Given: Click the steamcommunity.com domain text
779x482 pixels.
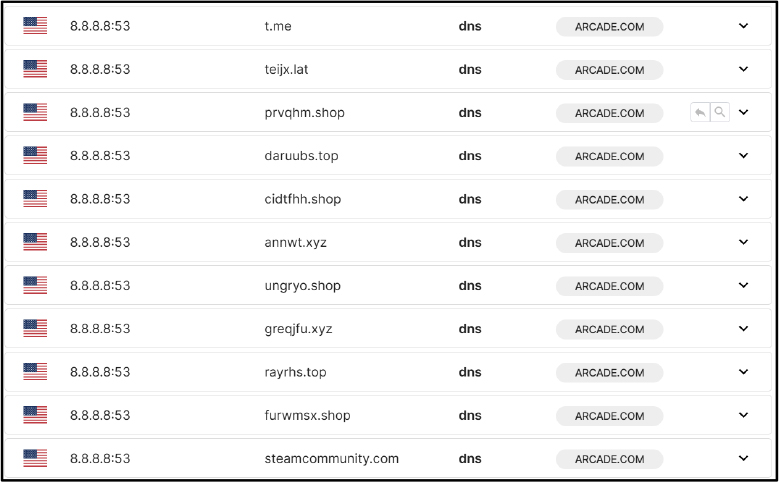Looking at the screenshot, I should (x=331, y=459).
